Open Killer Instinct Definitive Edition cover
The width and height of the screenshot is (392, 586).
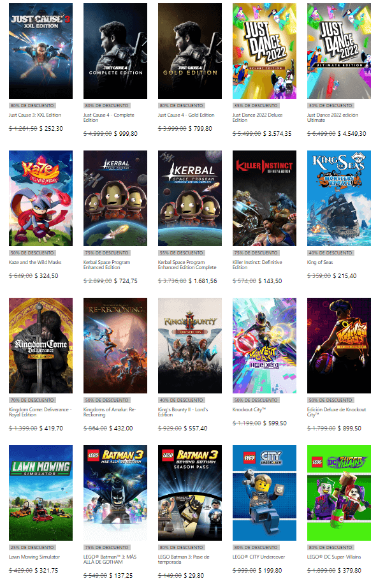264,198
